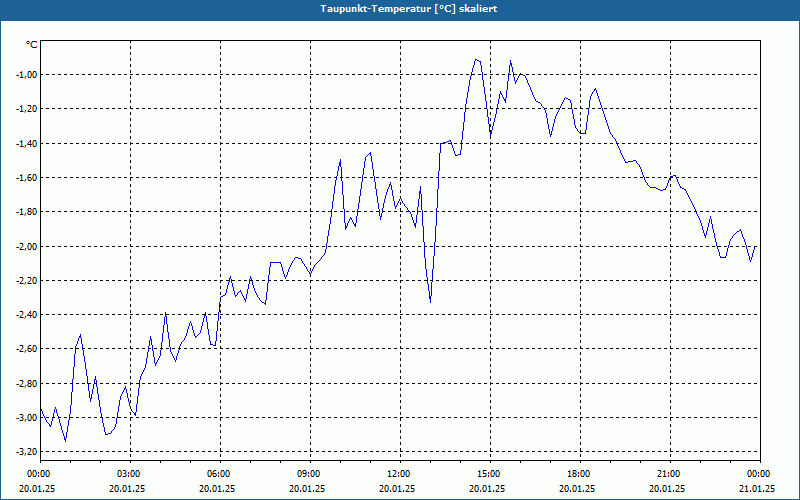Click the 03:00 time label
This screenshot has height=500, width=800.
coord(131,474)
